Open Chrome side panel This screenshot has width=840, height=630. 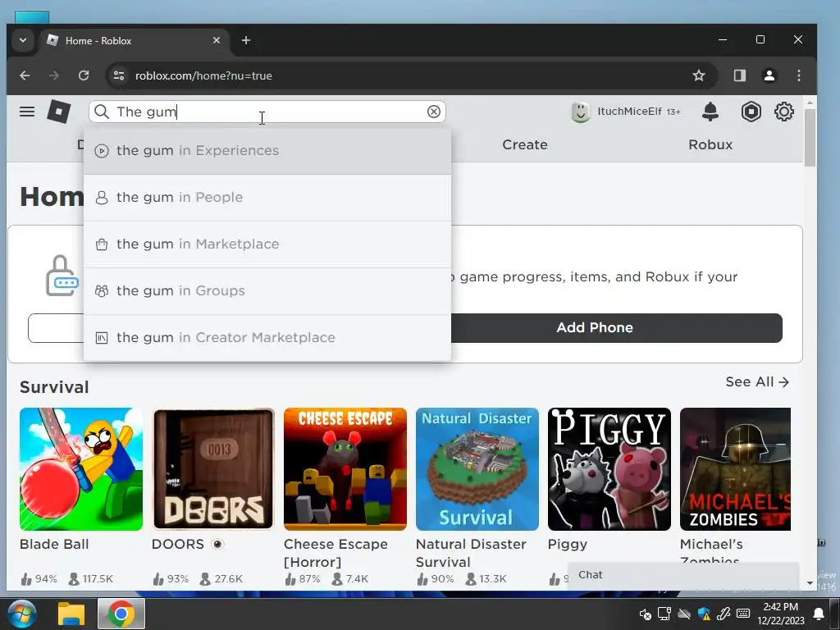740,75
